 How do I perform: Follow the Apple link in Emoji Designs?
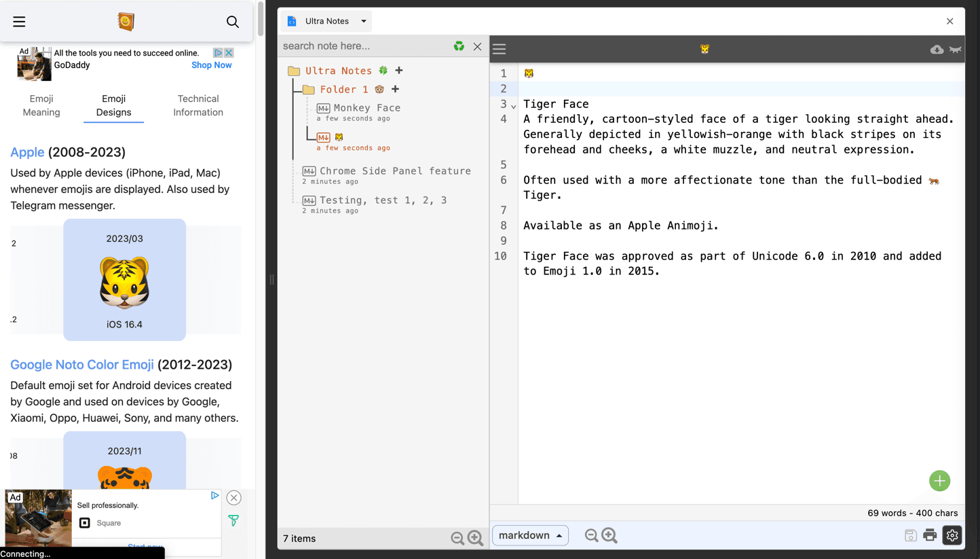[27, 152]
